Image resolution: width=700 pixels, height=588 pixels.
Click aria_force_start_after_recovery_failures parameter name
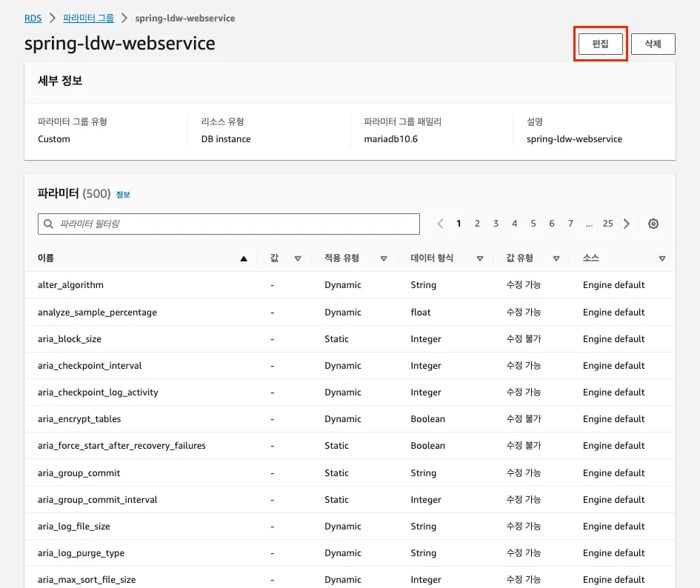(122, 446)
